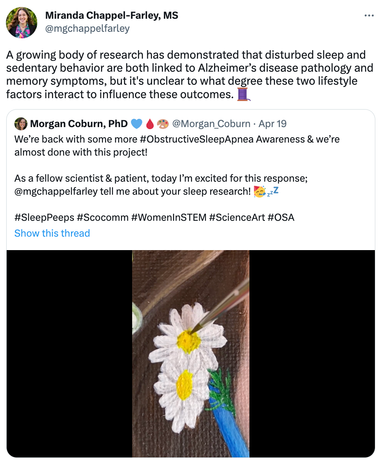The image size is (384, 466).
Task: Click the blood drop emoji
Action: (x=150, y=124)
